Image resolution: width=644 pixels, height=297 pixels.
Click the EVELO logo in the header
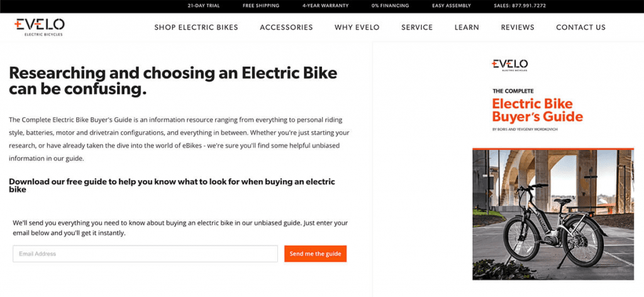(x=40, y=27)
